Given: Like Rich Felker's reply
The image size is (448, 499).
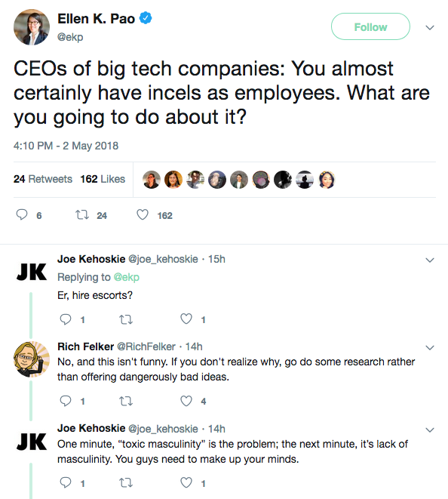Looking at the screenshot, I should pos(186,401).
